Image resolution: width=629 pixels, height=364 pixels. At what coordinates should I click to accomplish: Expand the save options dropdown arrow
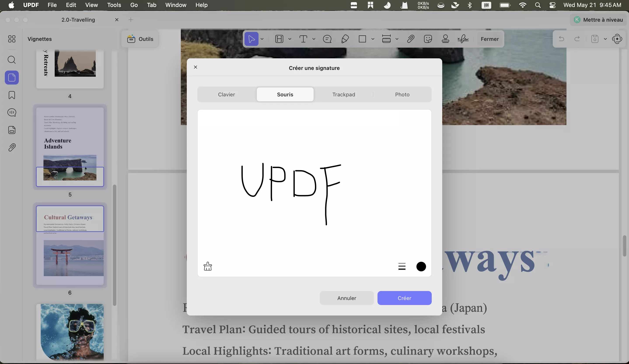pyautogui.click(x=605, y=39)
